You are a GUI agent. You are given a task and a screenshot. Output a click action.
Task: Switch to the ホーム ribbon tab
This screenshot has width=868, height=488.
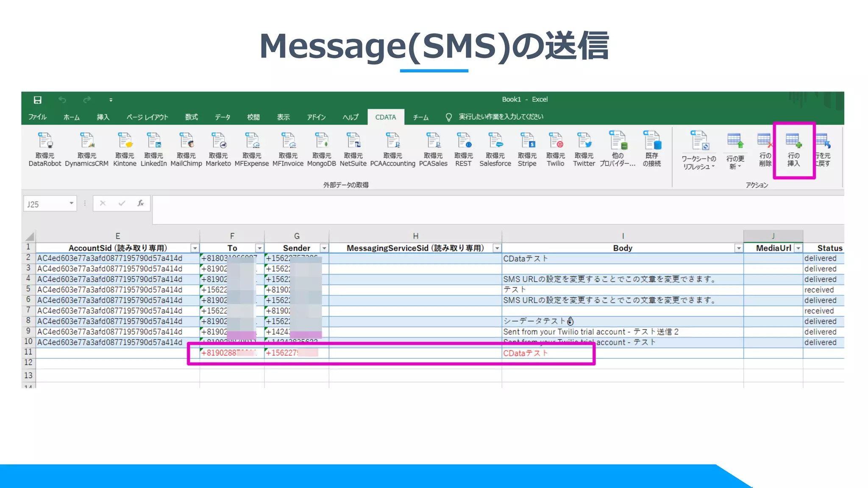pyautogui.click(x=71, y=117)
